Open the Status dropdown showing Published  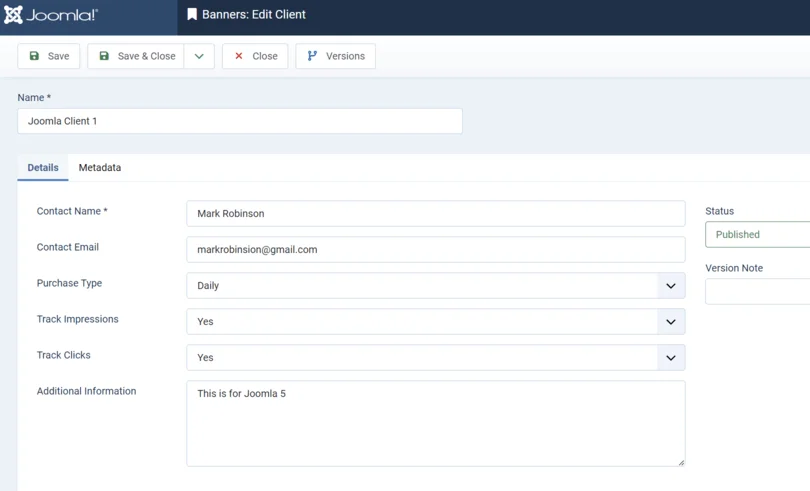757,235
